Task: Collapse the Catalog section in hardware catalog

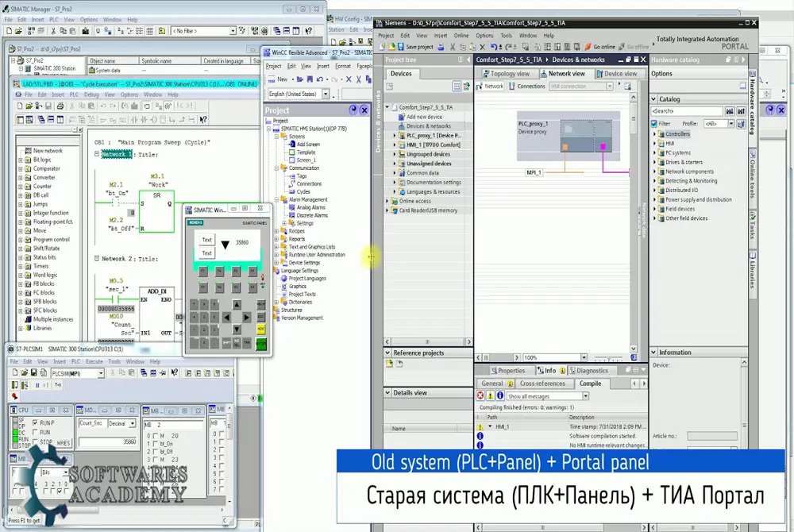Action: 653,99
